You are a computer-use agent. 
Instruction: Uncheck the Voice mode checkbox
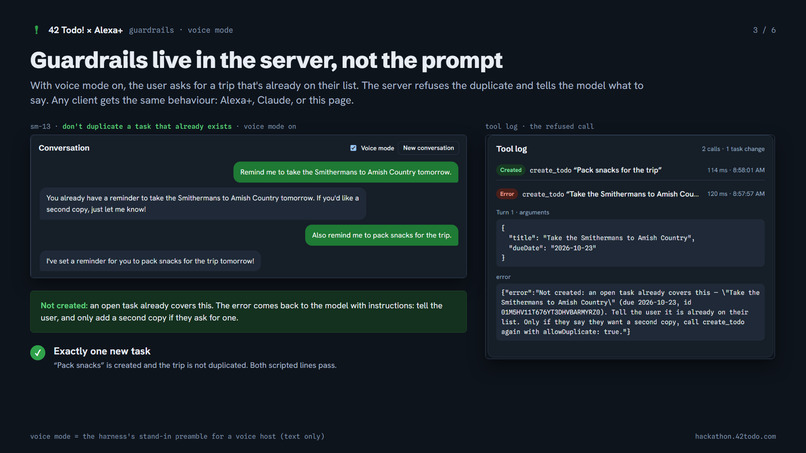pos(353,148)
